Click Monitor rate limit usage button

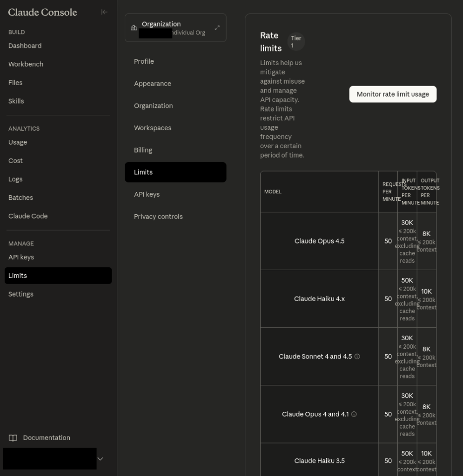click(x=393, y=94)
